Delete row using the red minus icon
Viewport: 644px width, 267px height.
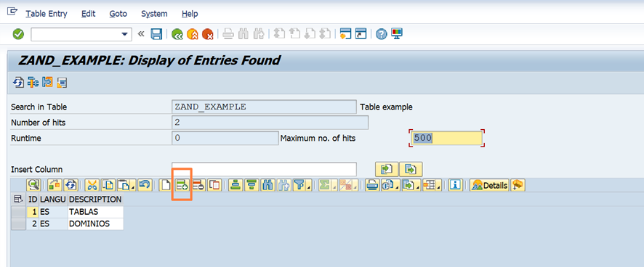click(x=198, y=185)
